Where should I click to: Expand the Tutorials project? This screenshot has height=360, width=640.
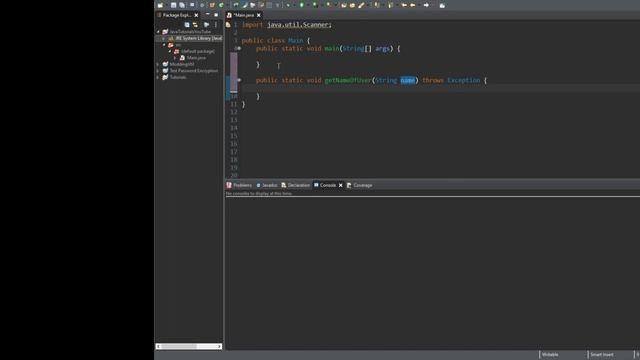point(158,77)
